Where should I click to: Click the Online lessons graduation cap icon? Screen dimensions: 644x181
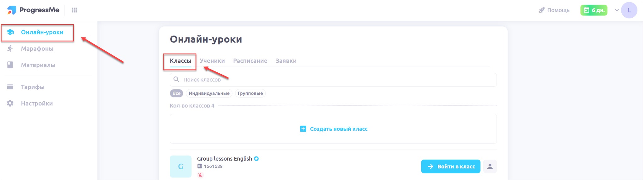point(10,32)
